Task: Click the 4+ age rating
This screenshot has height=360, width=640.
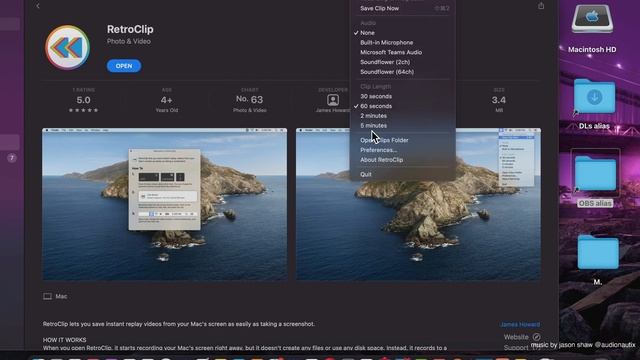Action: [167, 100]
